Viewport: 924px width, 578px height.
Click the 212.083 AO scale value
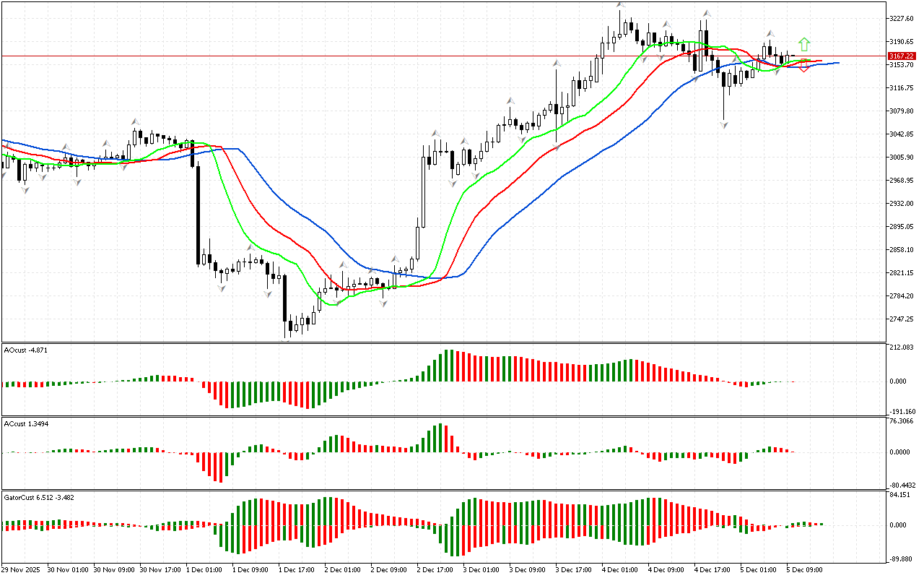pos(902,348)
